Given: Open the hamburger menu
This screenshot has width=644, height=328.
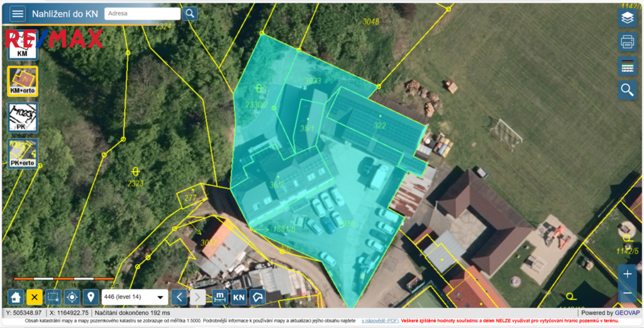Looking at the screenshot, I should coord(18,14).
